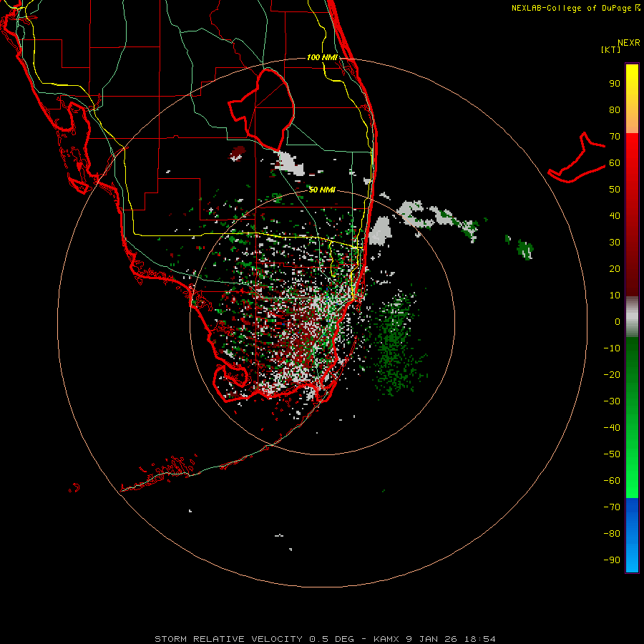Click the gray echo blob near the coast
Image resolution: width=644 pixels, height=644 pixels.
pos(381,231)
